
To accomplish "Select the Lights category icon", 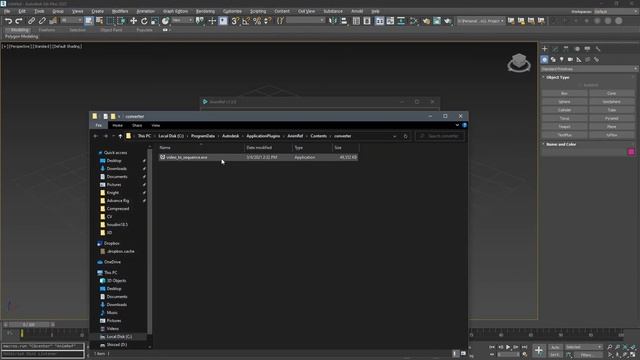I will pyautogui.click(x=562, y=60).
